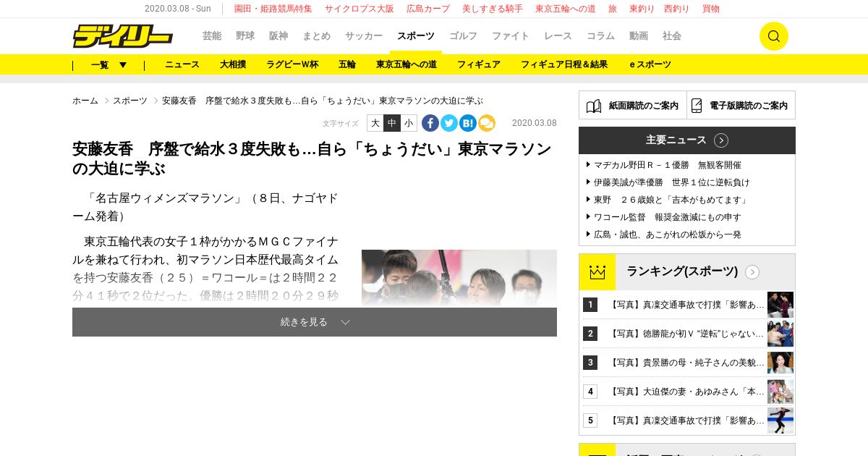Click the circled arrow beside ランキング(スポーツ)

pos(752,272)
